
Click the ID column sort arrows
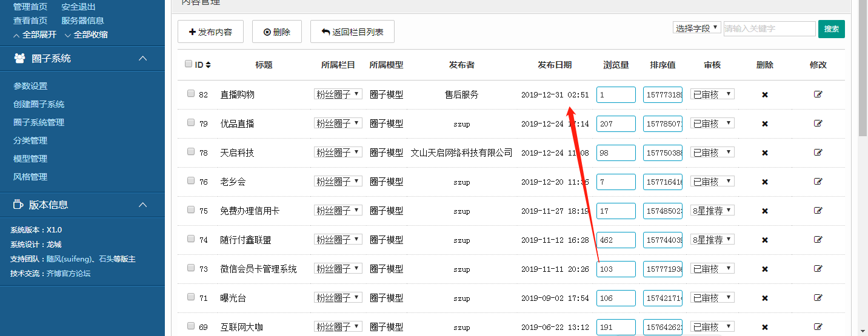click(209, 65)
